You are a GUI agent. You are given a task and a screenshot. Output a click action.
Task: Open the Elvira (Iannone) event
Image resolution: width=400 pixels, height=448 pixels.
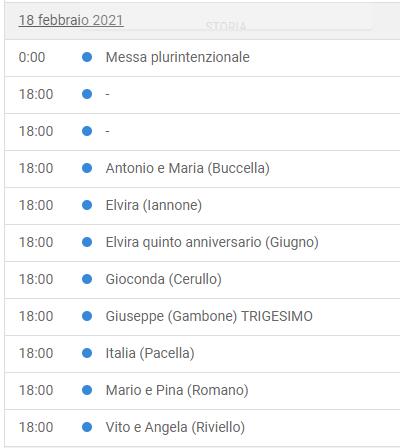154,205
